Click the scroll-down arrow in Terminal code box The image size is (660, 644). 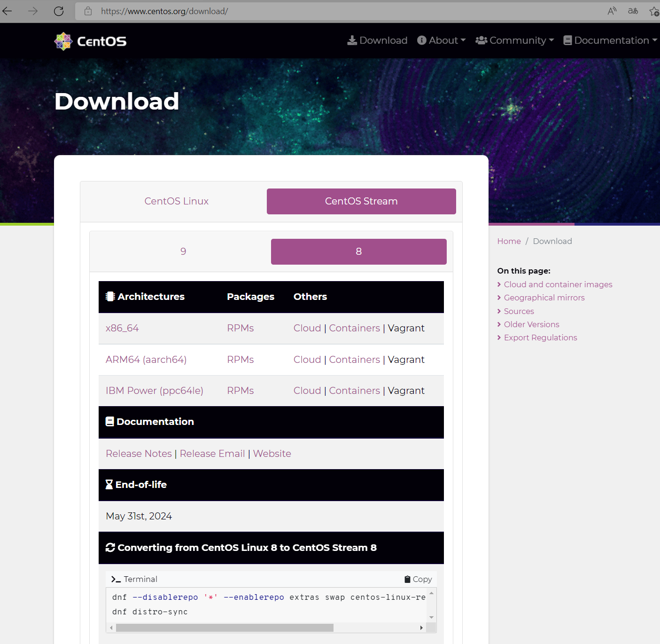431,617
